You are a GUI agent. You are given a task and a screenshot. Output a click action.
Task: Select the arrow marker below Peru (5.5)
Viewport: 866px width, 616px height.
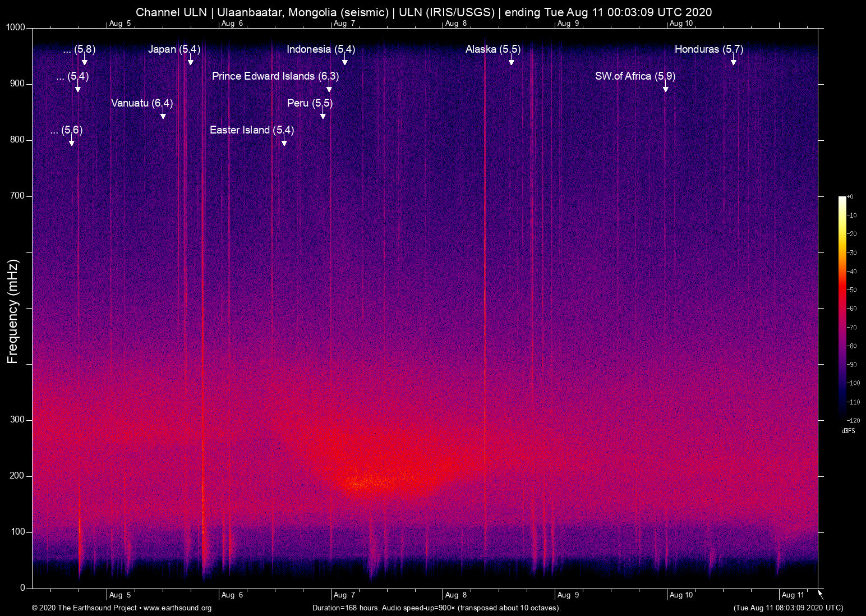coord(323,114)
